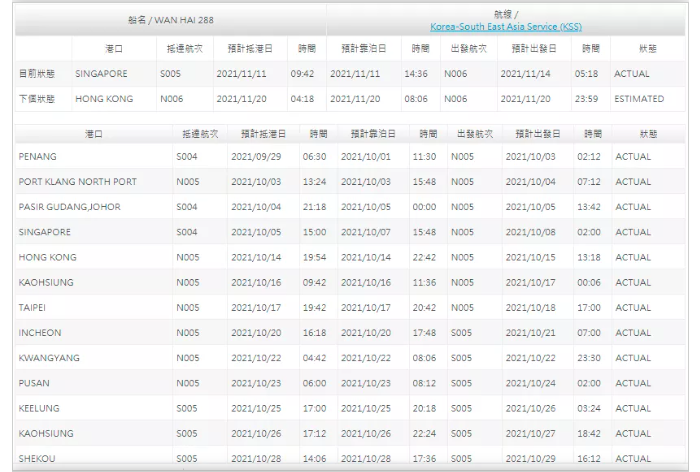Click the PUSAN port cell

[34, 382]
